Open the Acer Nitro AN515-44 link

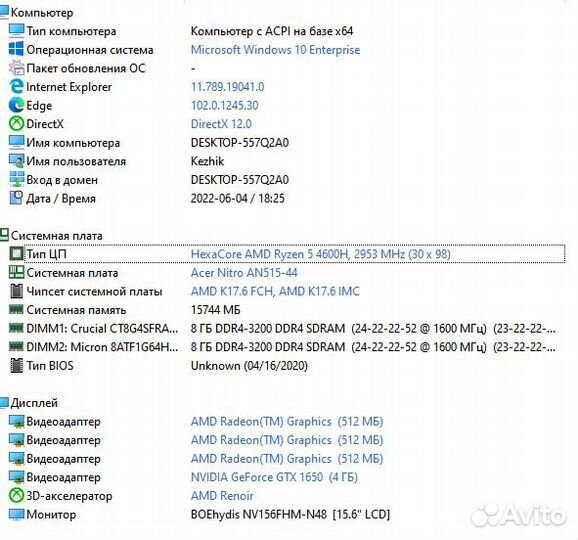[244, 273]
